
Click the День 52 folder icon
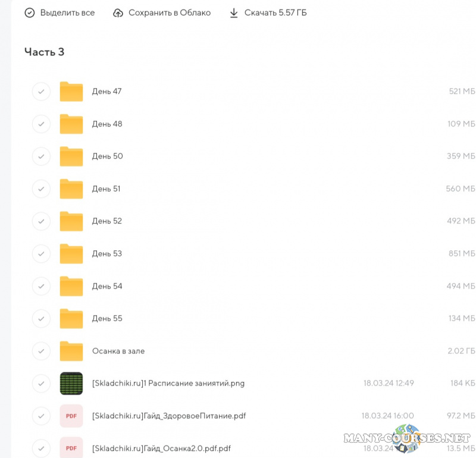pos(71,221)
